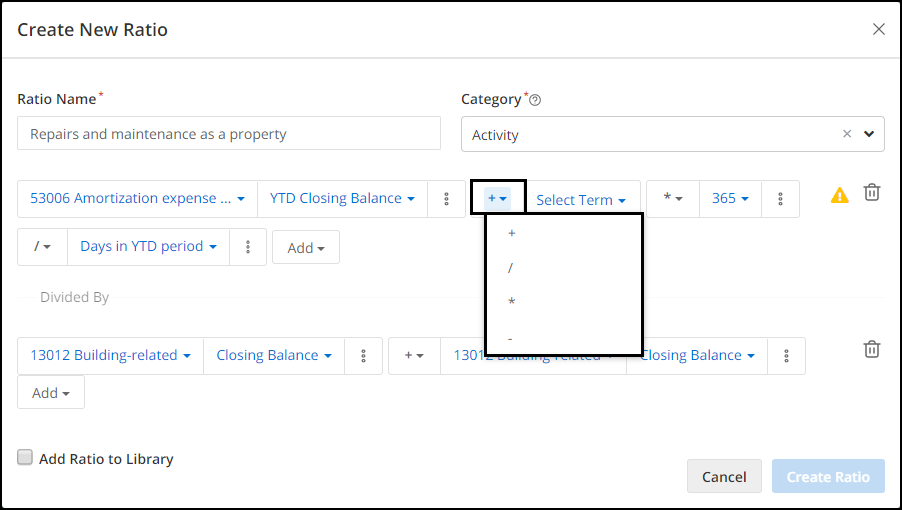Click into the Ratio Name text field

[x=229, y=133]
